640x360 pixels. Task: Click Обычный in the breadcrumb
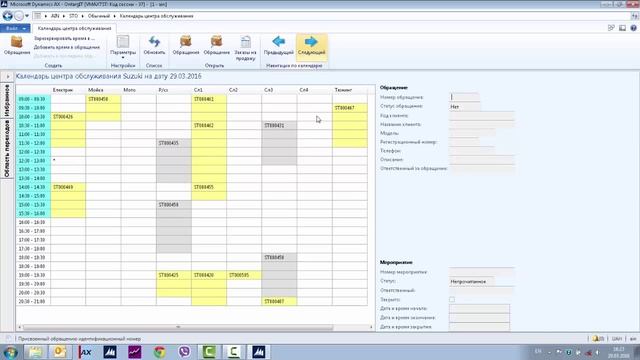point(99,16)
